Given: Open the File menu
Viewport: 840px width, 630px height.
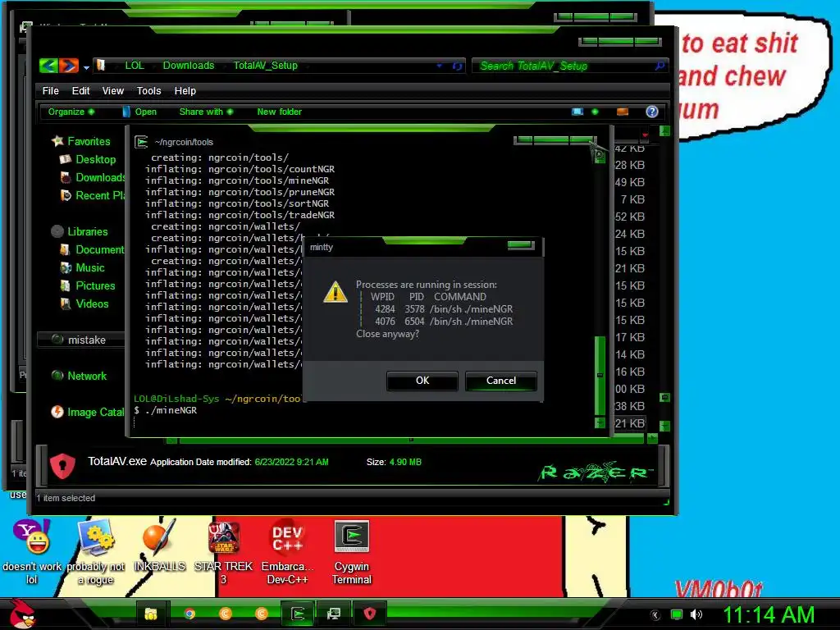Looking at the screenshot, I should point(50,90).
